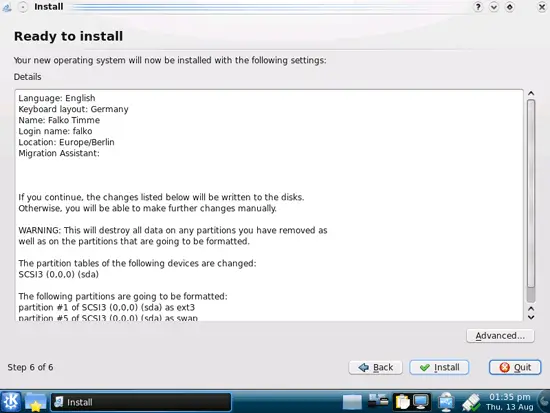This screenshot has width=550, height=413.
Task: Open the device notifier icon in the tray
Action: pyautogui.click(x=378, y=401)
